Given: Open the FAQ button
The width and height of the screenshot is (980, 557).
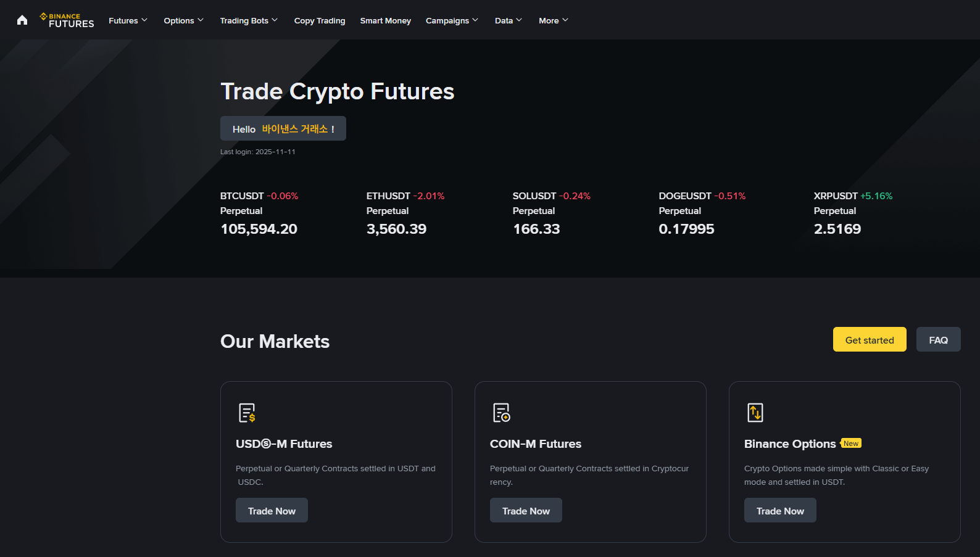Looking at the screenshot, I should coord(938,340).
